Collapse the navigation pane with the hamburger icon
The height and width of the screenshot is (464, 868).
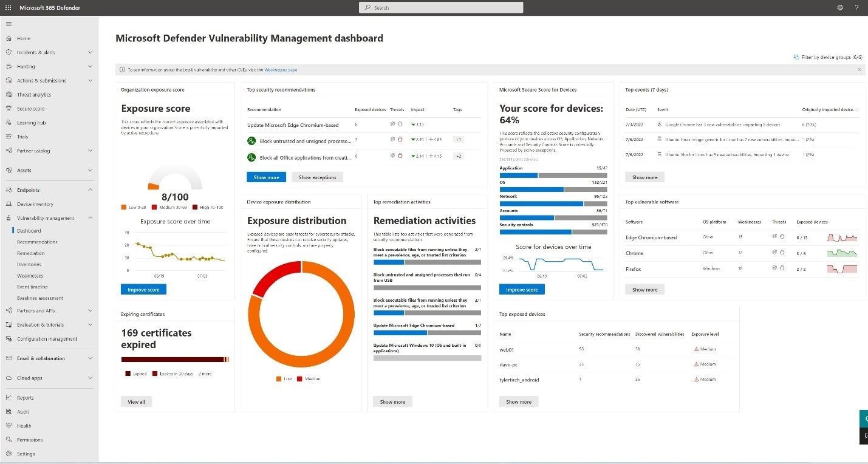pyautogui.click(x=9, y=24)
